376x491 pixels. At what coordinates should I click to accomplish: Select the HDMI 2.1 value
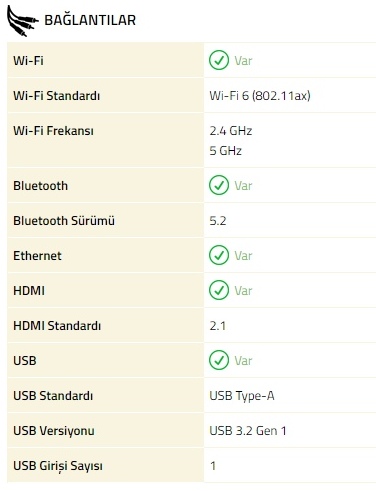point(218,326)
